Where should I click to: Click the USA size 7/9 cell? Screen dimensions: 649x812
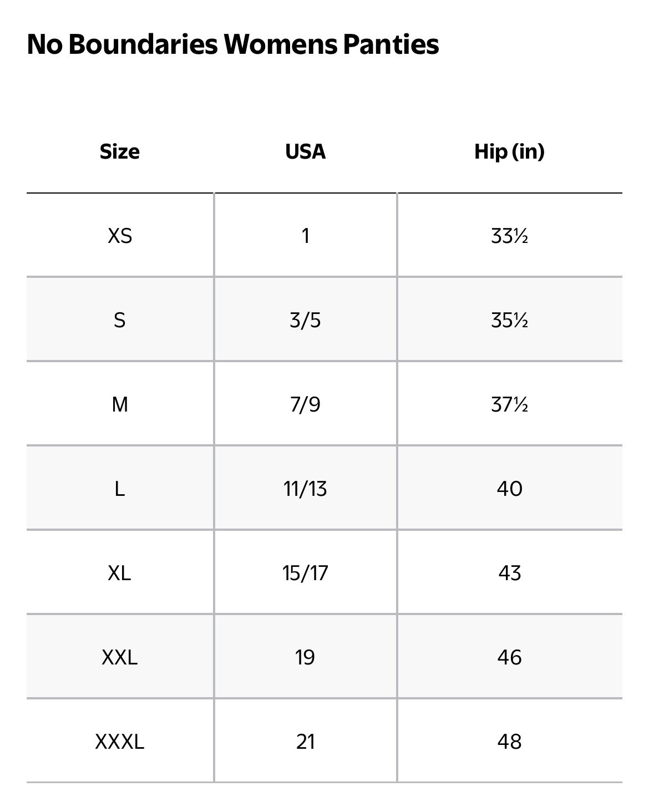click(305, 404)
